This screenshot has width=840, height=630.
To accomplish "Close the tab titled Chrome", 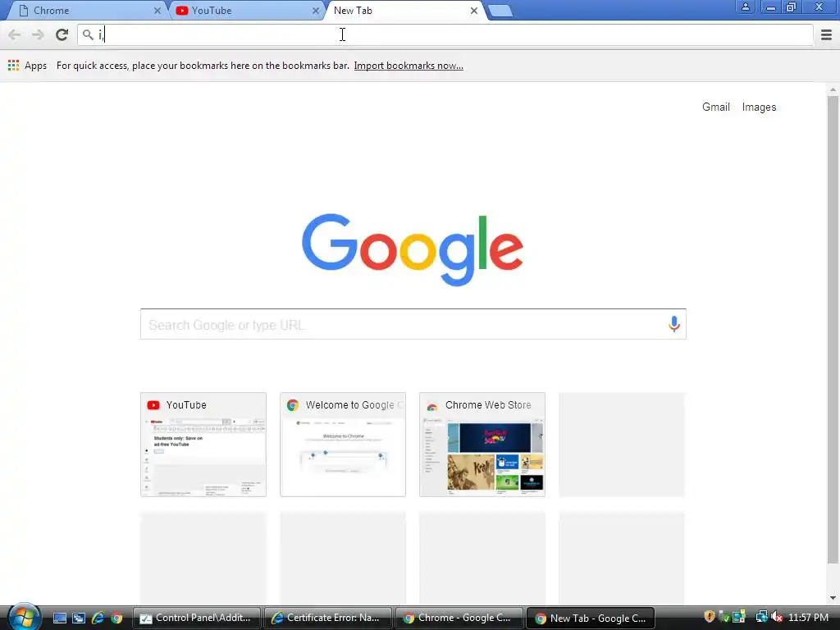I will [157, 11].
